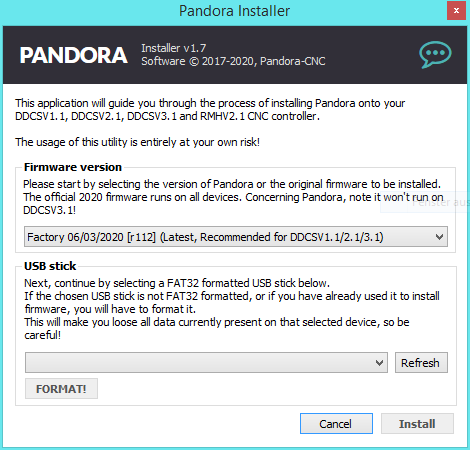Close the Pandora Installer window
Image resolution: width=470 pixels, height=450 pixels.
click(456, 11)
